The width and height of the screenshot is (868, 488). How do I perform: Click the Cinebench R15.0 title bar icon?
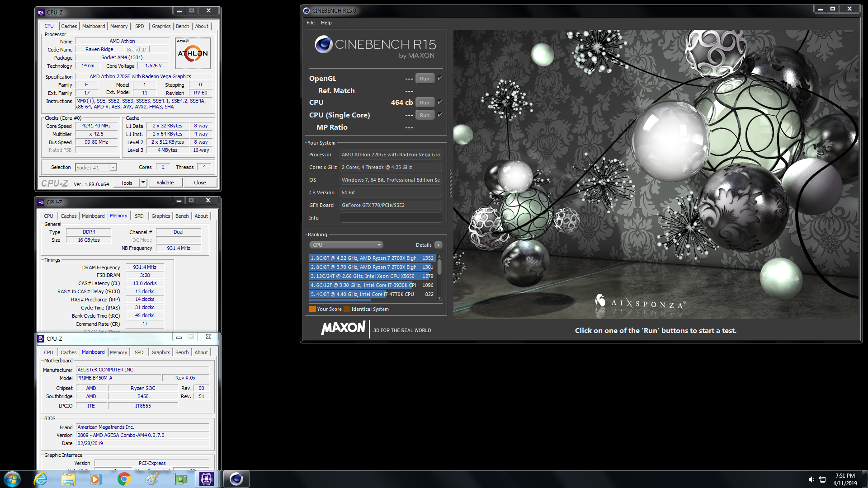click(307, 10)
